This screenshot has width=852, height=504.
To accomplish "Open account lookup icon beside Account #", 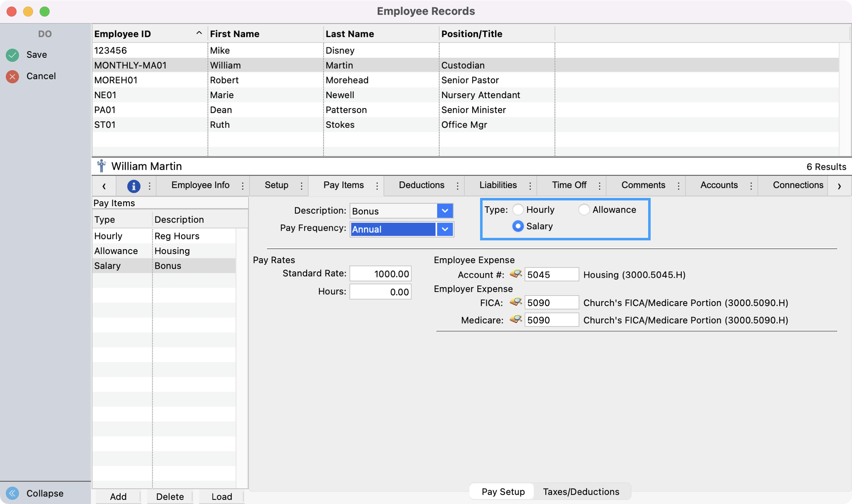I will click(515, 274).
